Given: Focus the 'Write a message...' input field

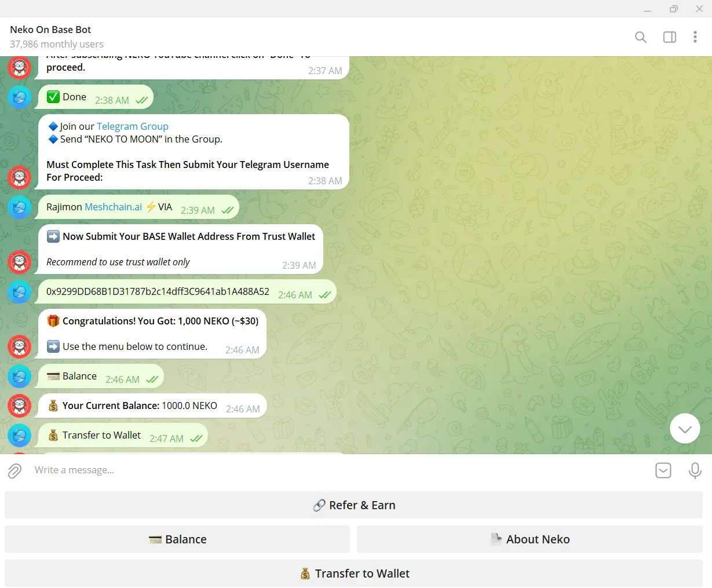Looking at the screenshot, I should tap(339, 470).
